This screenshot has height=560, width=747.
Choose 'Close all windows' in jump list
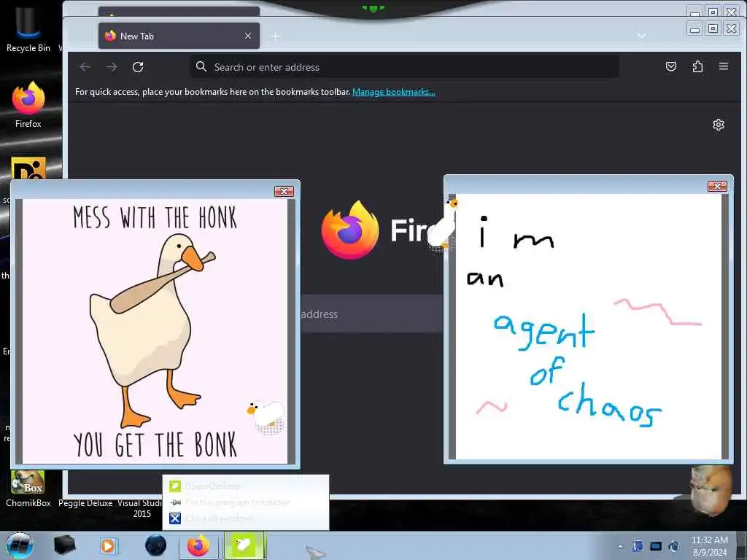pos(245,518)
